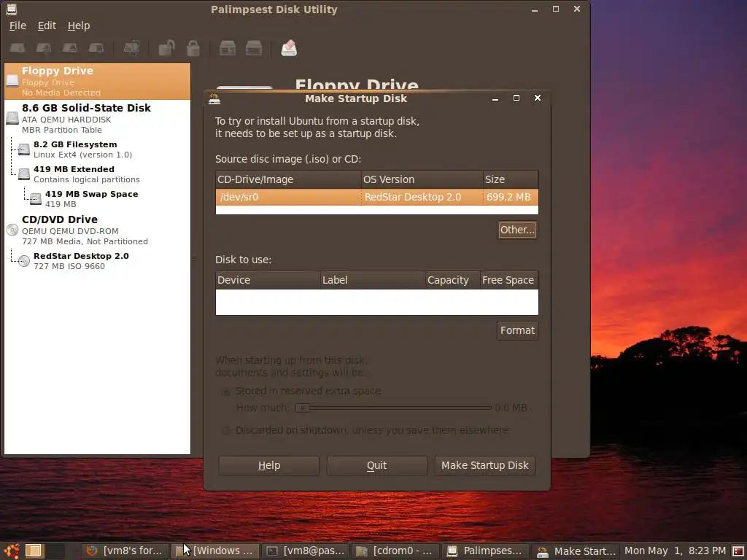Click the closed padlock lock toolbar icon

click(x=193, y=48)
